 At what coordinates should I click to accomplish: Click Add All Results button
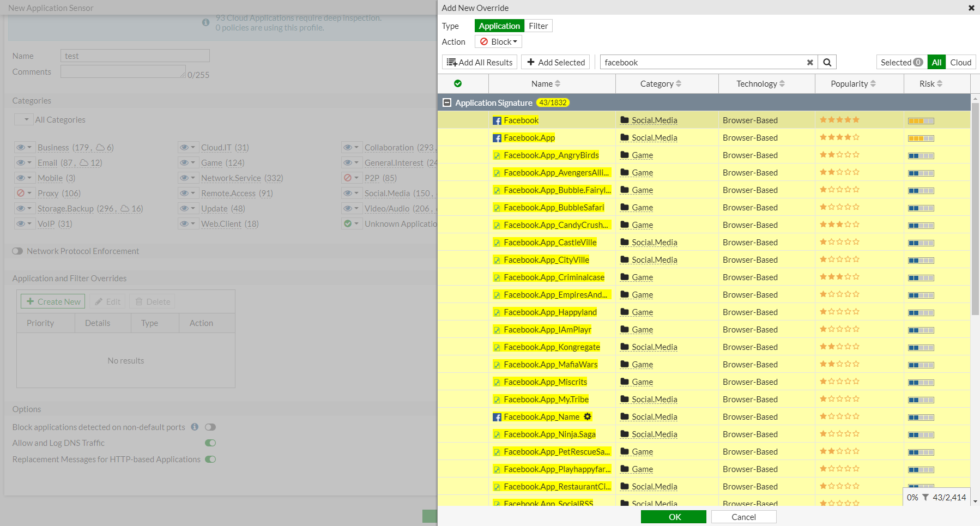pos(480,62)
